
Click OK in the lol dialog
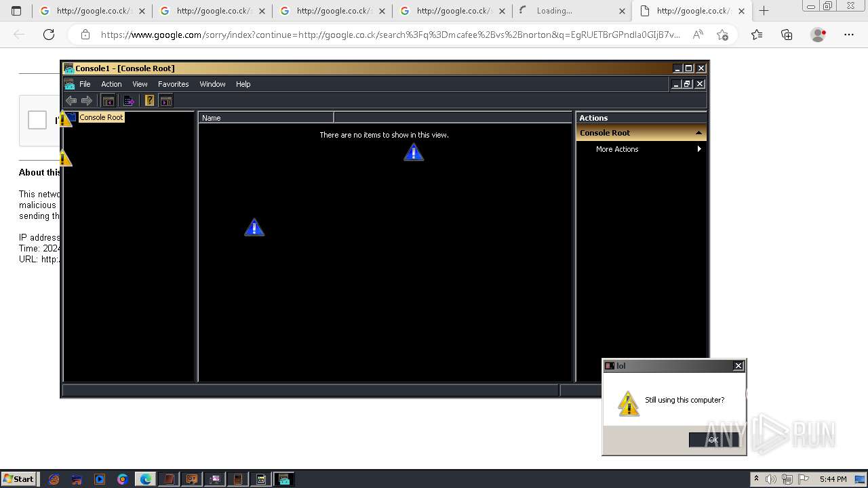click(713, 440)
